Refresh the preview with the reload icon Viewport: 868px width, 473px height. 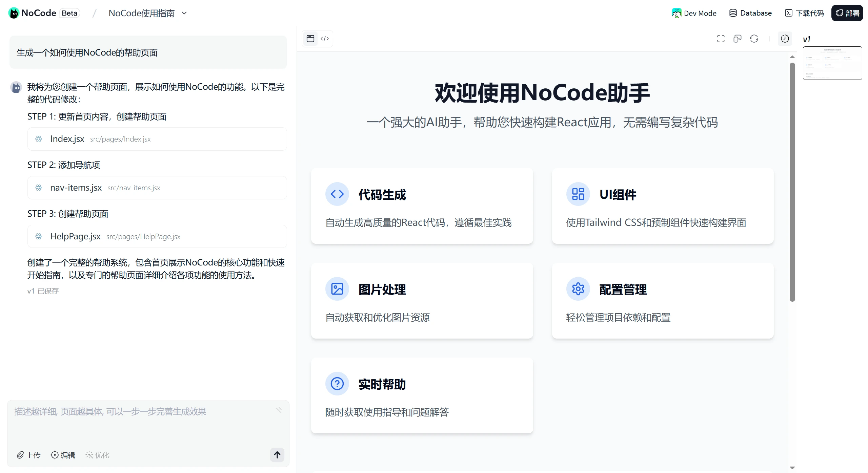pos(754,39)
